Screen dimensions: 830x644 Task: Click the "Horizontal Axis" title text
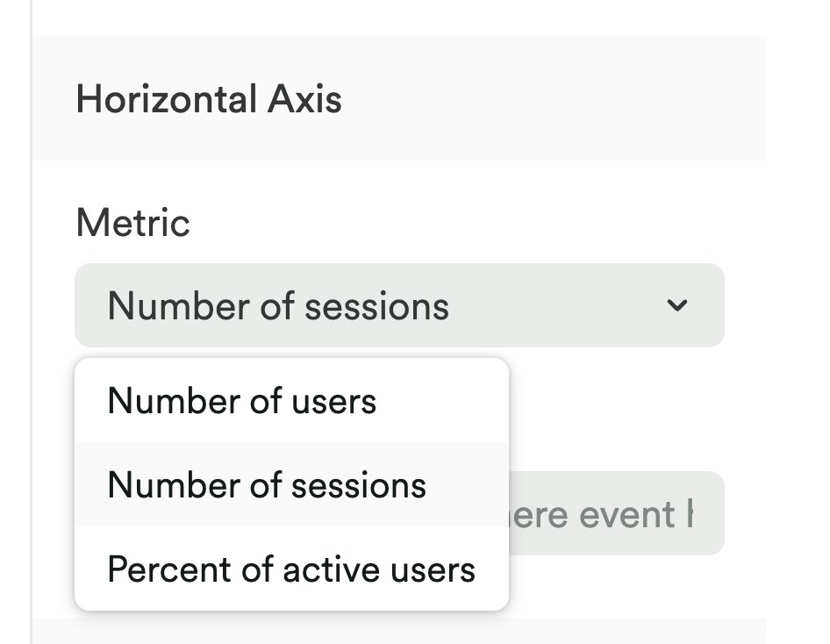point(209,99)
